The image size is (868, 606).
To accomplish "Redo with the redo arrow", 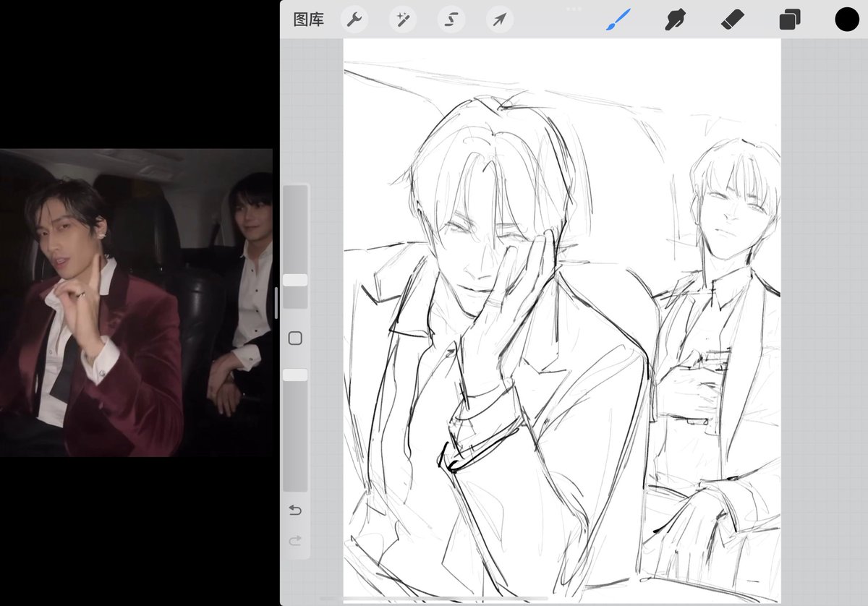I will click(295, 541).
